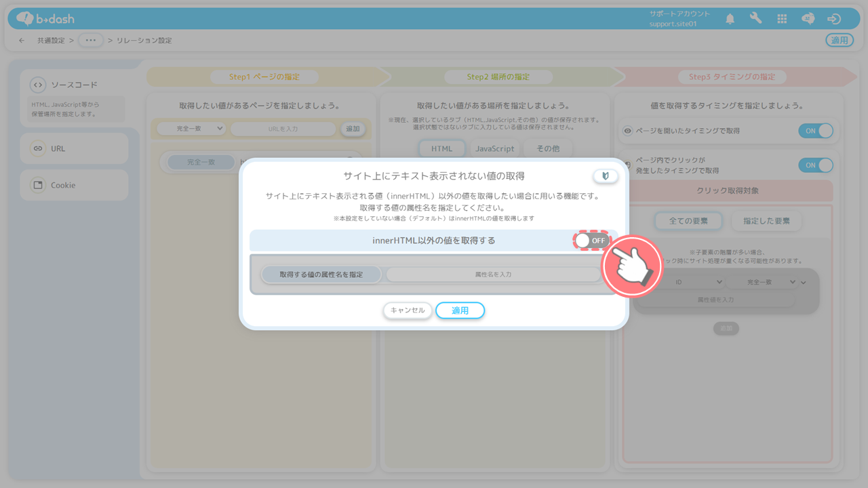Viewport: 868px width, 488px height.
Task: Click the リレーション設定 breadcrumb text
Action: point(144,41)
